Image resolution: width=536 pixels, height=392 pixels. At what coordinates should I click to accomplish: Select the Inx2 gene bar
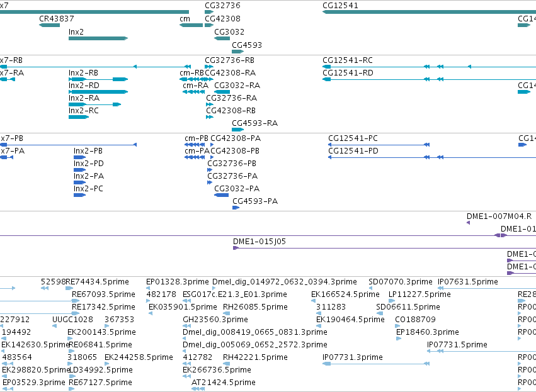[x=98, y=38]
